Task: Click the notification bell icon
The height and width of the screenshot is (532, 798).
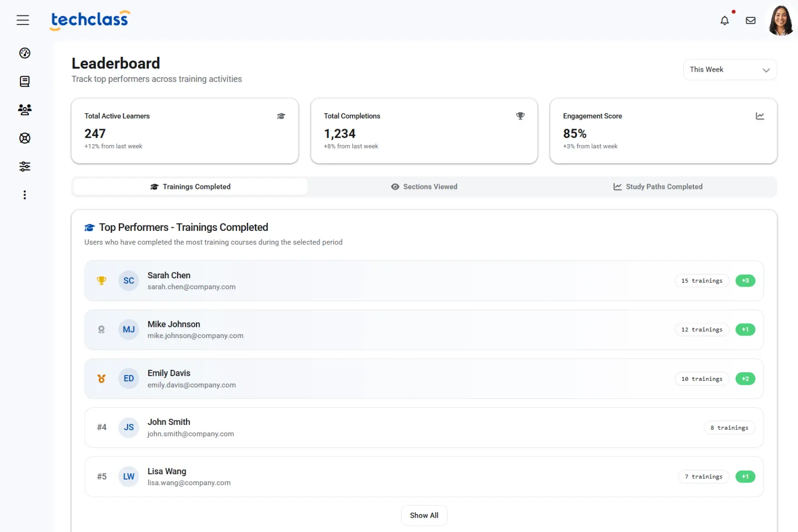Action: tap(725, 20)
